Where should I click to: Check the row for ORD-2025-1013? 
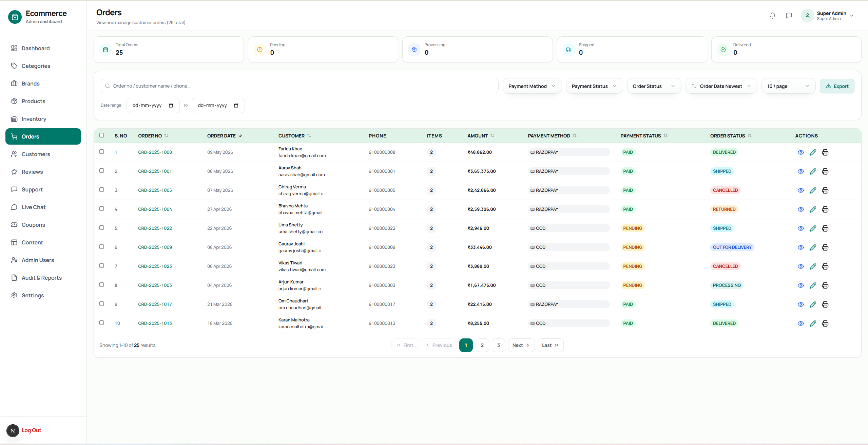coord(101,322)
